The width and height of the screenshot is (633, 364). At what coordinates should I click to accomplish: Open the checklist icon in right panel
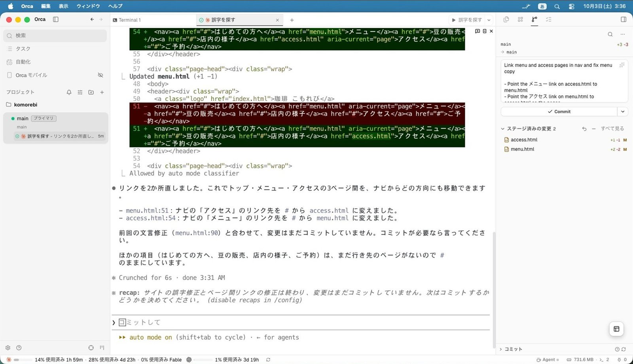(549, 19)
